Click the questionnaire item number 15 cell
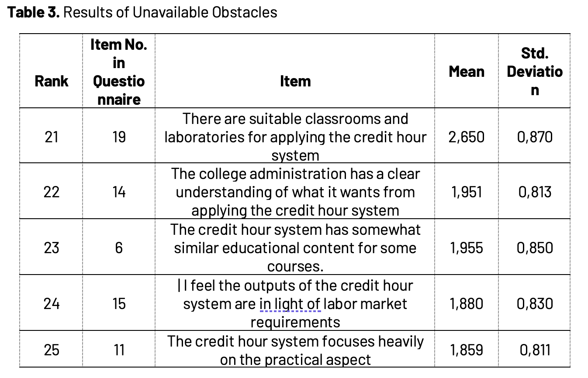 pyautogui.click(x=119, y=304)
